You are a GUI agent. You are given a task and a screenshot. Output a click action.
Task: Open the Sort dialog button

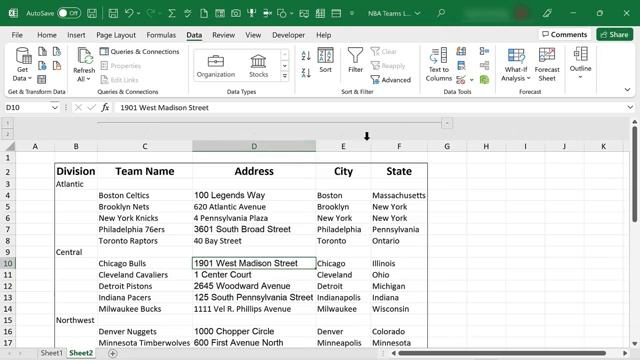[x=325, y=60]
